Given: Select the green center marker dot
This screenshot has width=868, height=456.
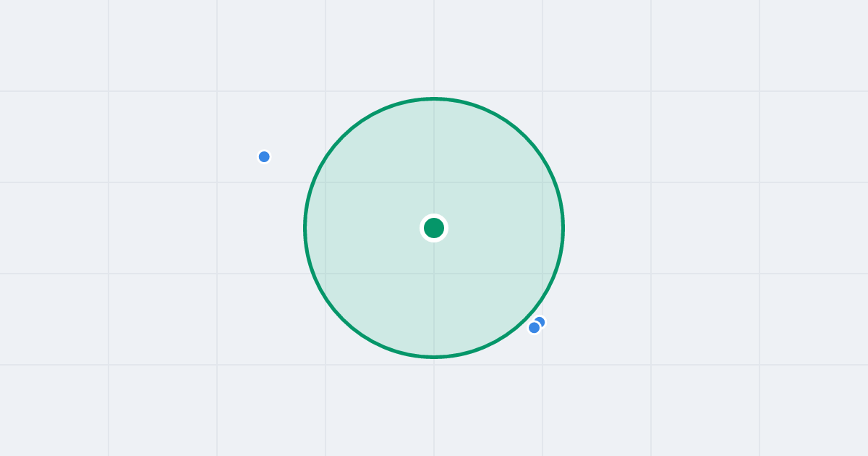Looking at the screenshot, I should [x=434, y=228].
